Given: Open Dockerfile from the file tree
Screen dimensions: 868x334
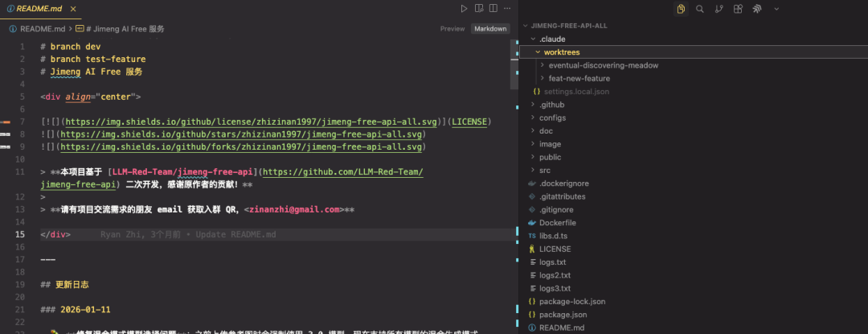Looking at the screenshot, I should [x=557, y=222].
